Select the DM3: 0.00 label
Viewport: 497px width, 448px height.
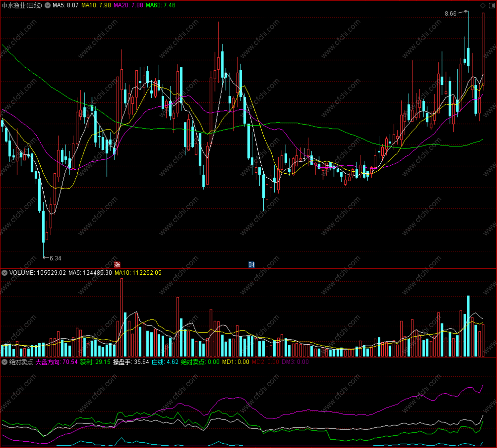click(295, 362)
